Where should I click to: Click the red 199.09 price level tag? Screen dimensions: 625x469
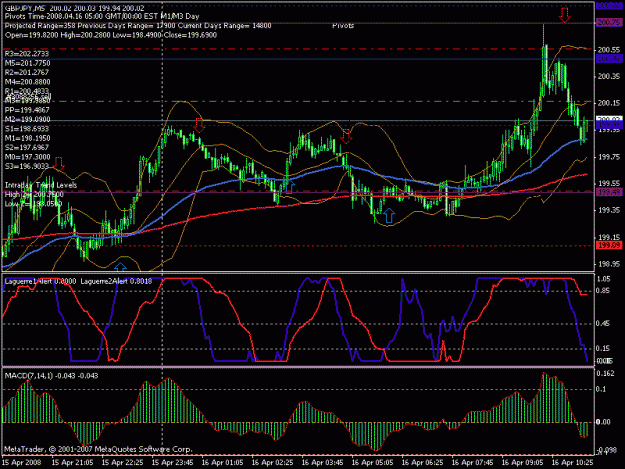click(x=609, y=245)
